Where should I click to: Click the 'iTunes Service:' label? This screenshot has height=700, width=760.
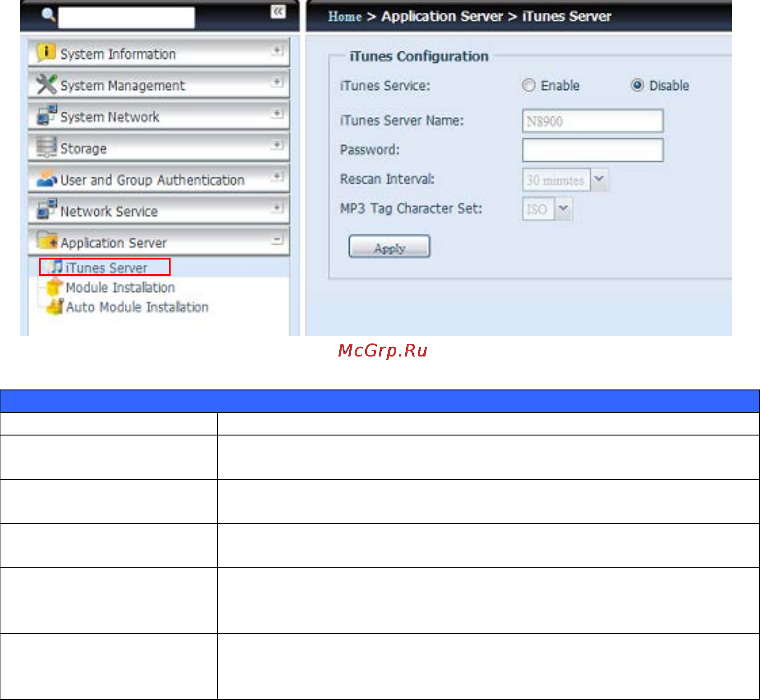pos(385,86)
